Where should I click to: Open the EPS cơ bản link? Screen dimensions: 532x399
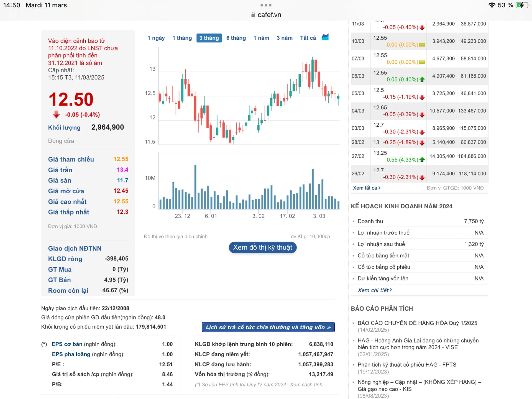point(67,344)
